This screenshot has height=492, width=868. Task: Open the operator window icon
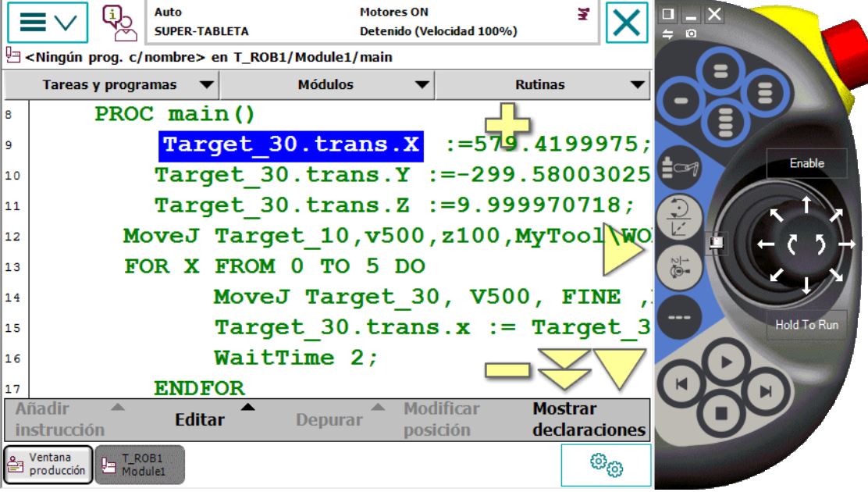pyautogui.click(x=119, y=23)
